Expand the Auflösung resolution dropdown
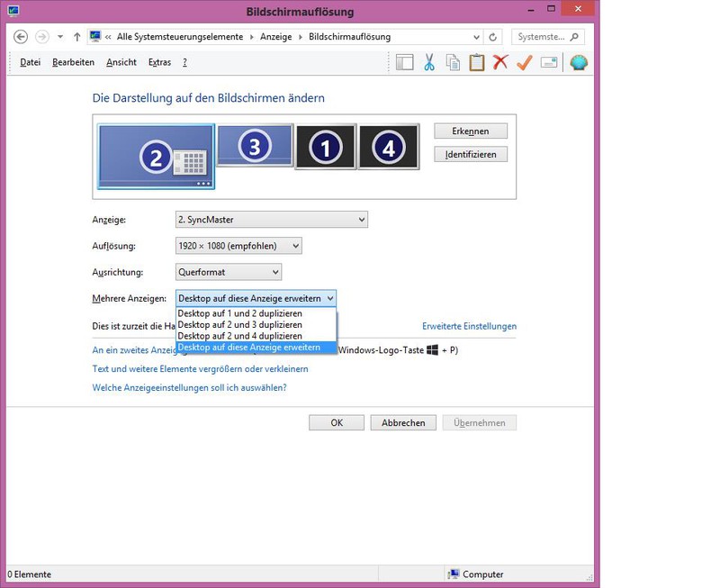This screenshot has width=720, height=588. point(238,246)
